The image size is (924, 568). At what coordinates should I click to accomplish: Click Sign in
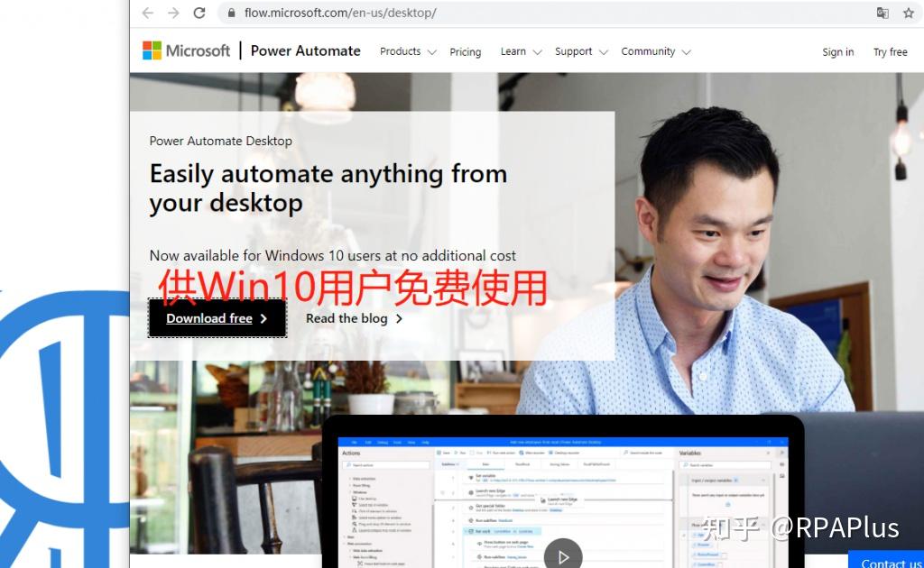837,52
